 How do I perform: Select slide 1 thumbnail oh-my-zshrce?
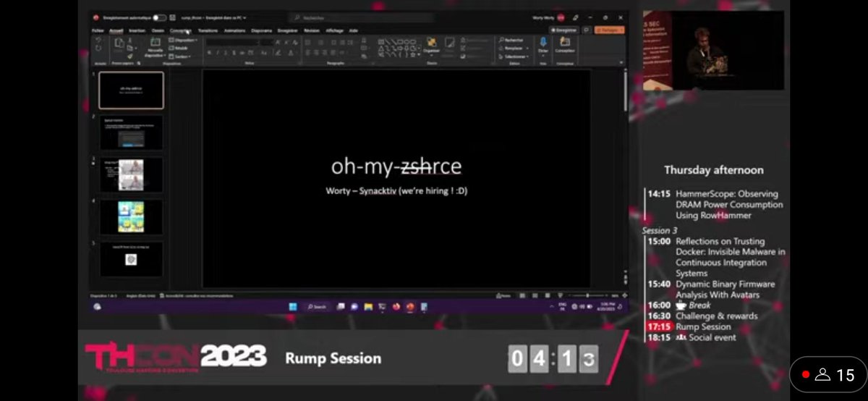click(x=131, y=90)
